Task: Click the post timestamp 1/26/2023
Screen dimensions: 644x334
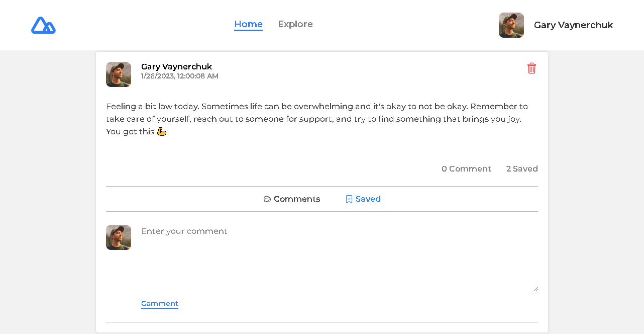Action: click(180, 76)
